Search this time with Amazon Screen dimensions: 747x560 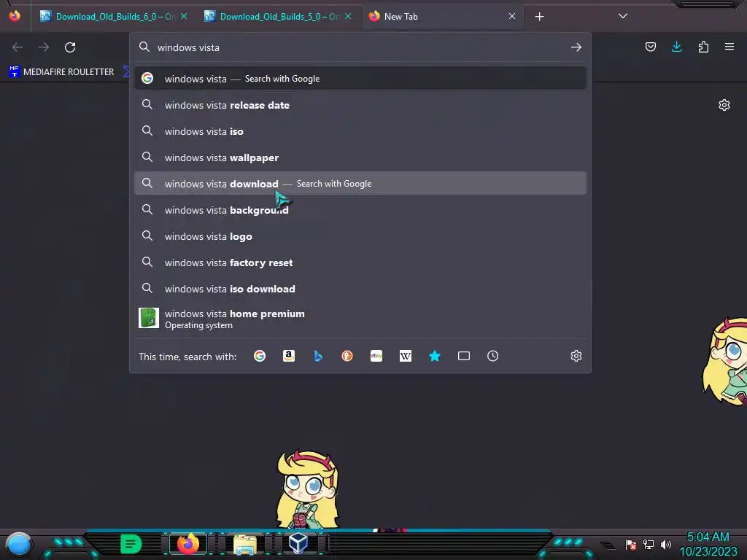click(x=289, y=356)
